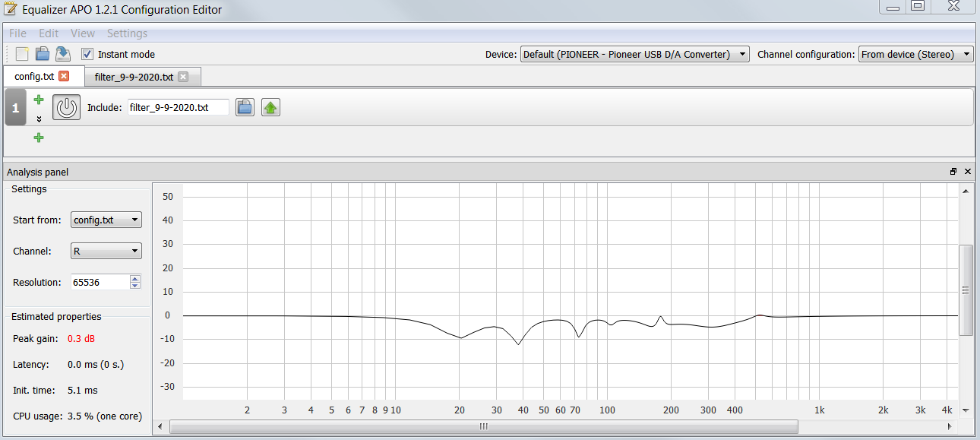Increase Resolution with the up stepper arrow
This screenshot has width=980, height=440.
[135, 279]
